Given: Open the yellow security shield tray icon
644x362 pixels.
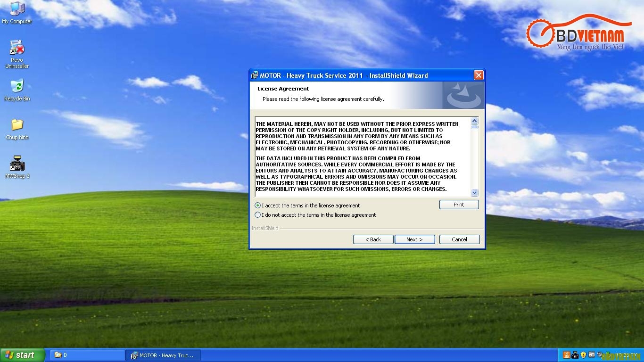Looking at the screenshot, I should (x=583, y=355).
